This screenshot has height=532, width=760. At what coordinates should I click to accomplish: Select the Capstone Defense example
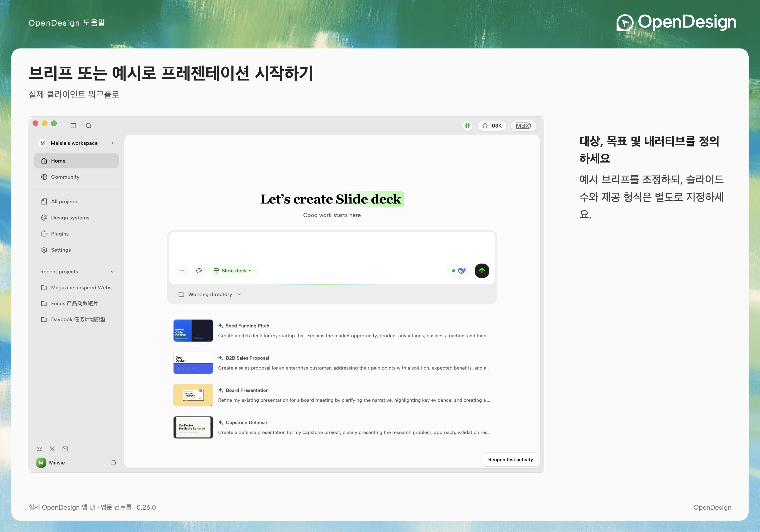(332, 427)
